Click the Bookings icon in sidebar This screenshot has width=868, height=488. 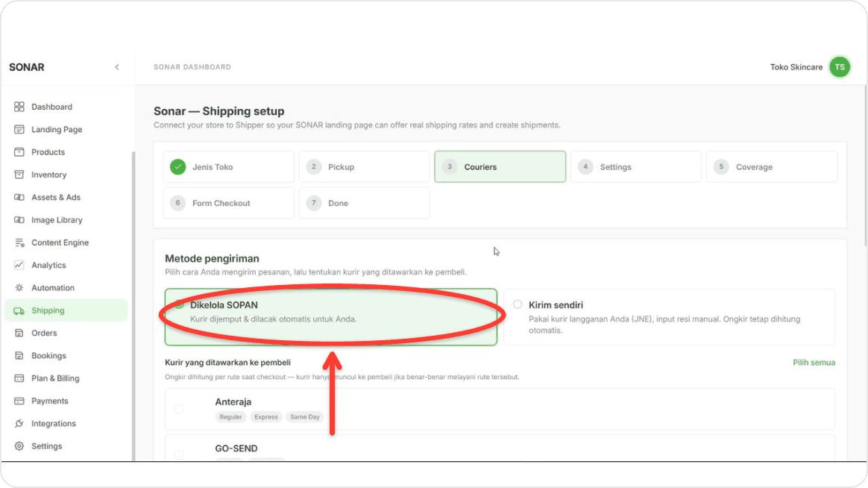pyautogui.click(x=19, y=356)
